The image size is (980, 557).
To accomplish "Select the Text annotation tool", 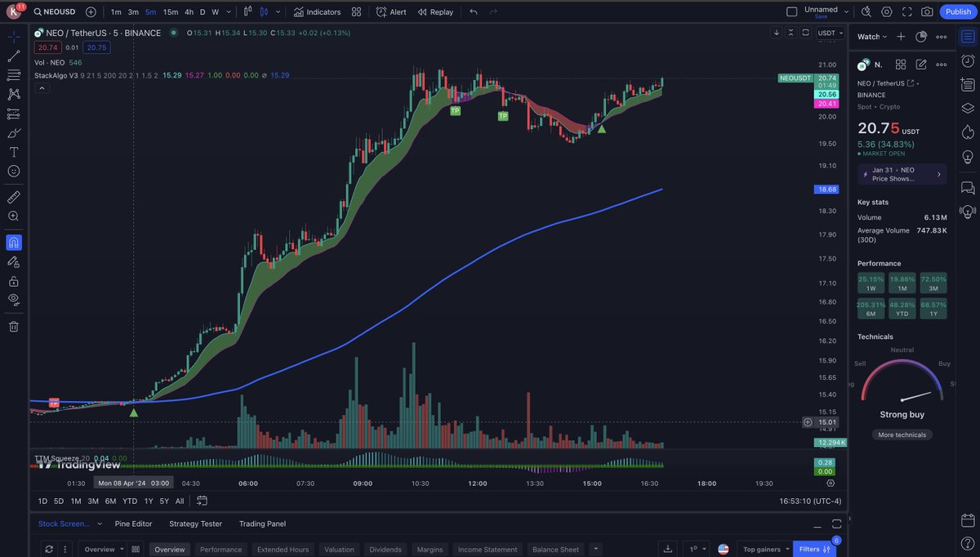I will (x=14, y=152).
